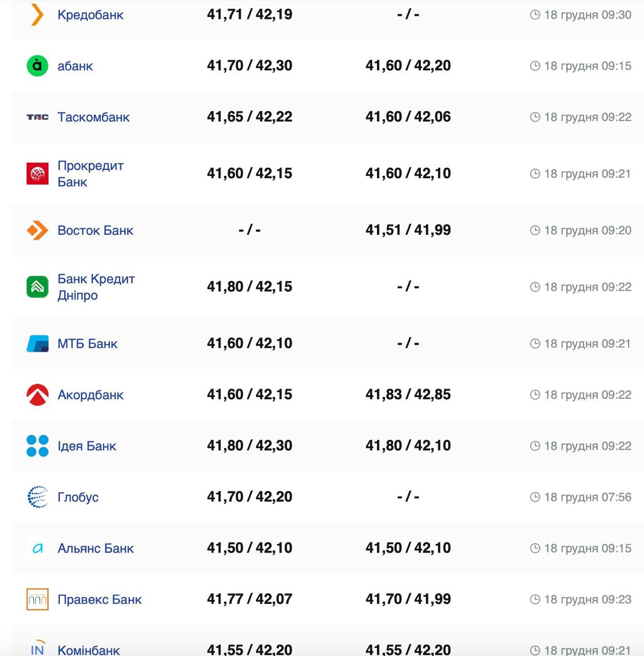Open the Комінбанк bank link

point(89,650)
